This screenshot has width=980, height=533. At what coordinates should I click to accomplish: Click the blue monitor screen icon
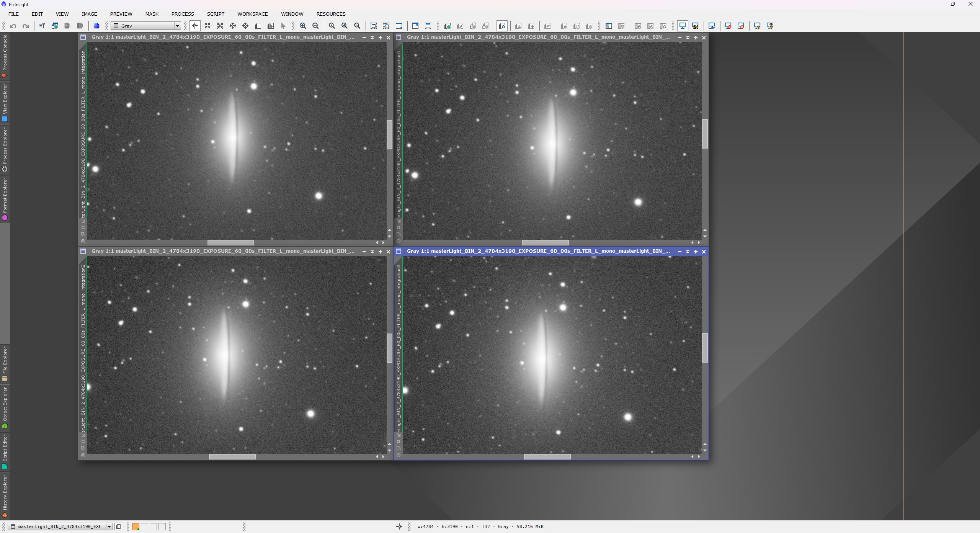[x=683, y=26]
